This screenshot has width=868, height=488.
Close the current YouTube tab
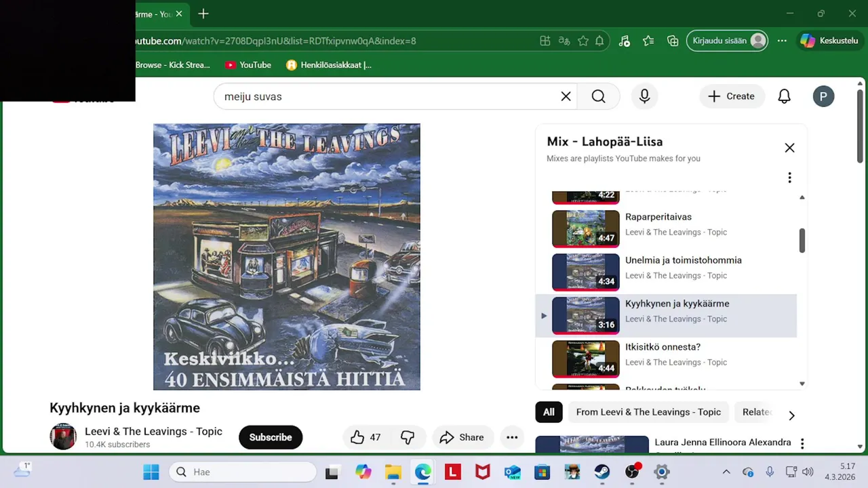coord(178,14)
